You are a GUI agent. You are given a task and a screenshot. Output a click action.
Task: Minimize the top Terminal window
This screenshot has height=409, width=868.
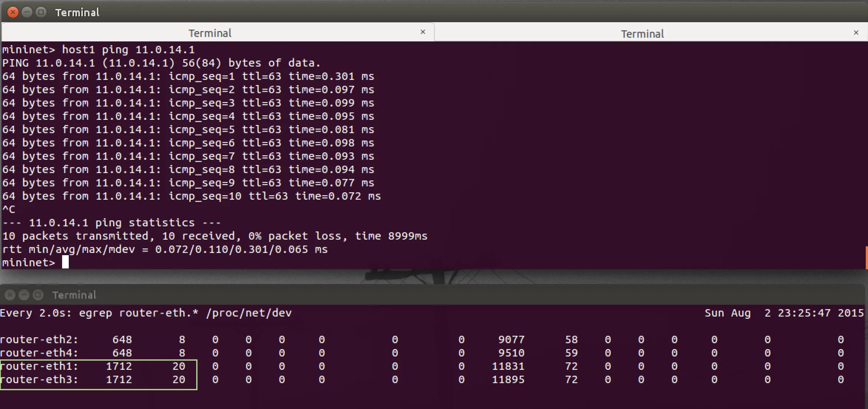(x=27, y=12)
